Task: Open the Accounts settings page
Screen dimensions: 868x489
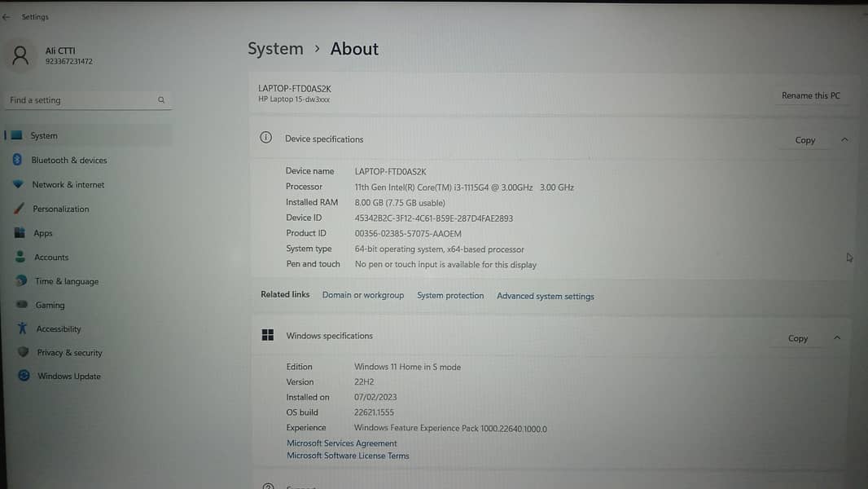Action: point(51,258)
